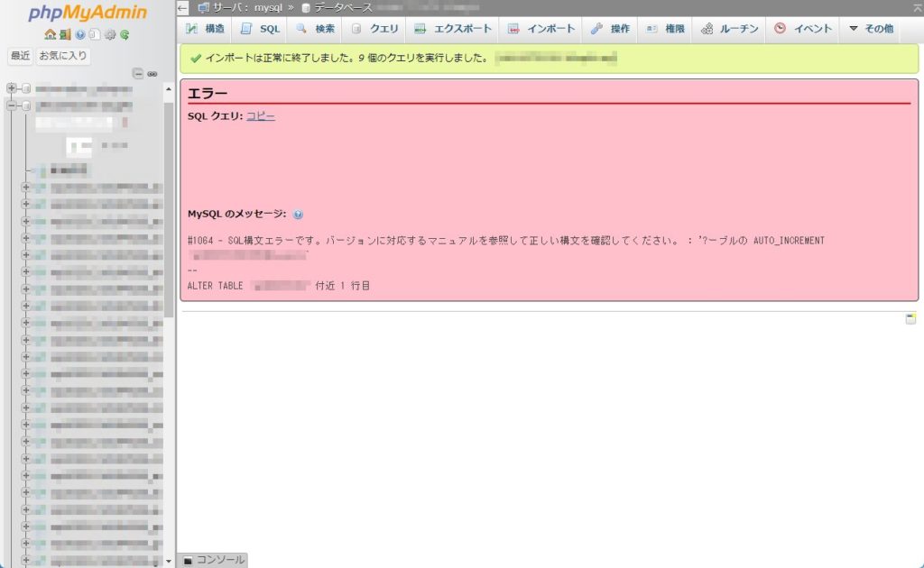Image resolution: width=924 pixels, height=568 pixels.
Task: Click the 最近 button in sidebar
Action: (20, 56)
